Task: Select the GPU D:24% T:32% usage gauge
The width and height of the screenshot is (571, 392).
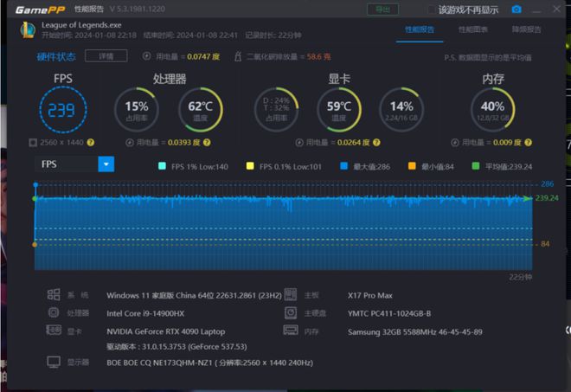Action: coord(276,110)
